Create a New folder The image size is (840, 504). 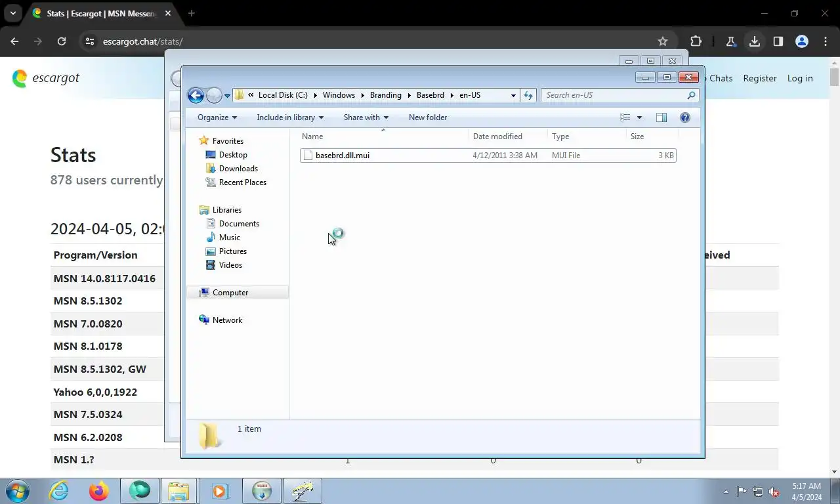pyautogui.click(x=428, y=117)
